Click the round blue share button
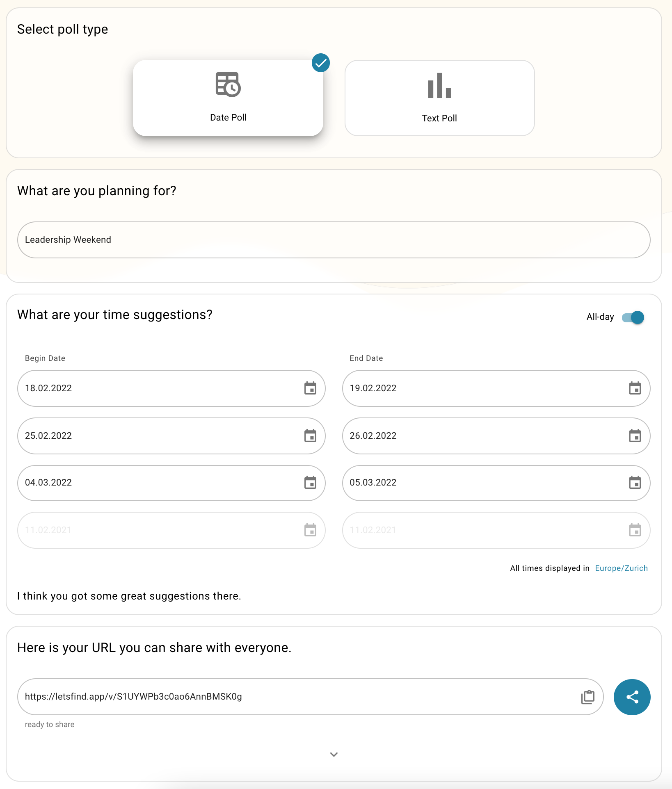The height and width of the screenshot is (789, 672). pyautogui.click(x=632, y=697)
